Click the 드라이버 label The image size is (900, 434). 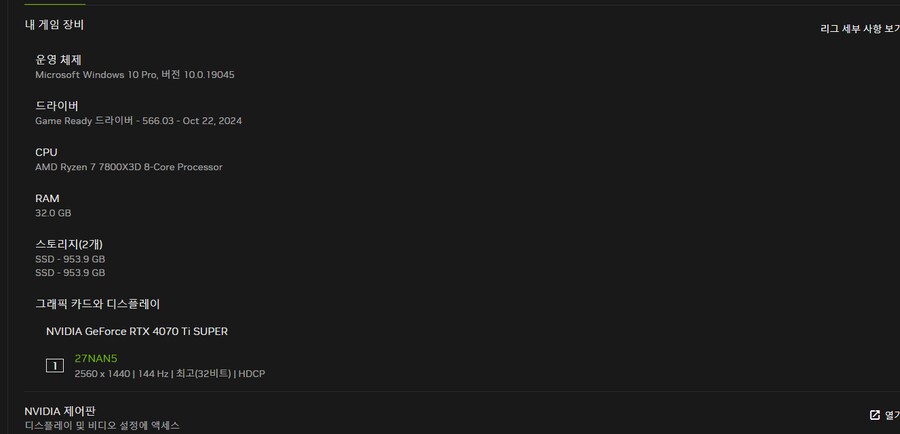[x=57, y=106]
